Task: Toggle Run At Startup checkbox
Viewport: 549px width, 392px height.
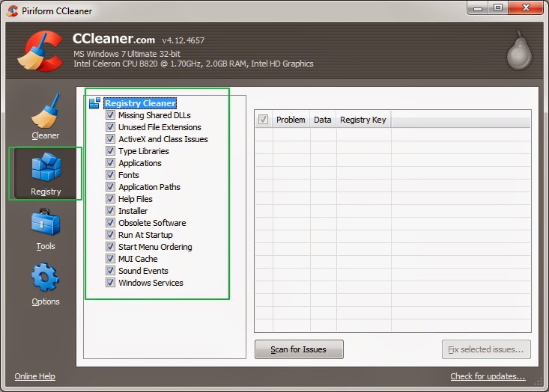Action: pyautogui.click(x=110, y=235)
